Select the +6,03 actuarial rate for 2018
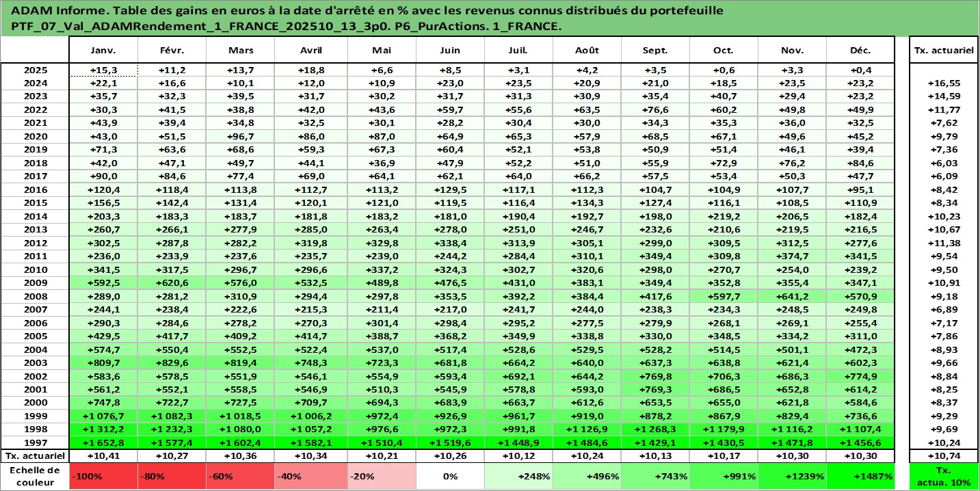This screenshot has height=491, width=980. click(944, 163)
